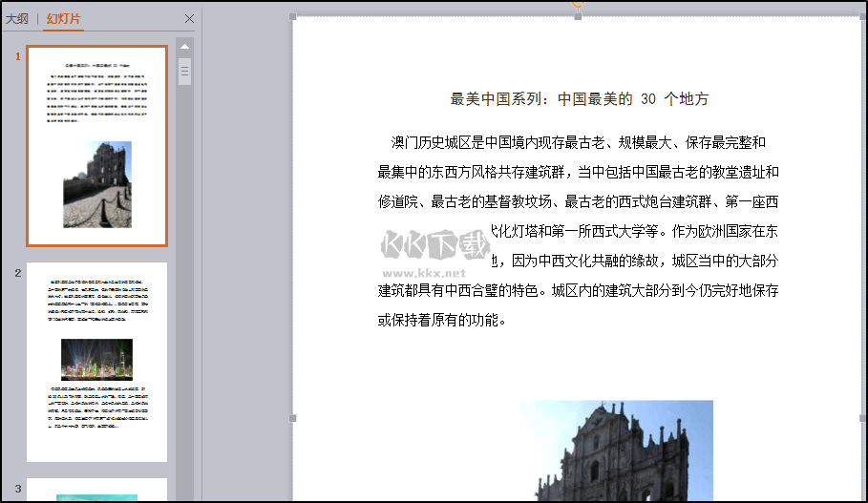
Task: Click the right-middle resize handle of the text box
Action: pyautogui.click(x=862, y=418)
